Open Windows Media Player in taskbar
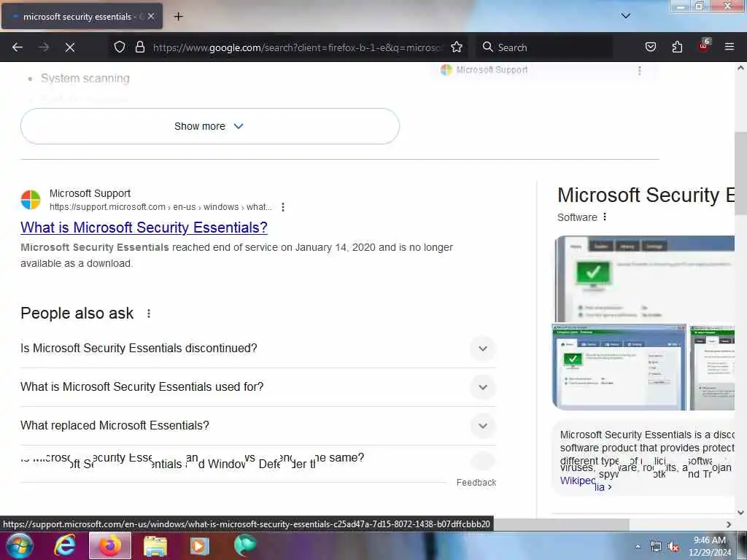Viewport: 747px width, 560px height. click(200, 545)
